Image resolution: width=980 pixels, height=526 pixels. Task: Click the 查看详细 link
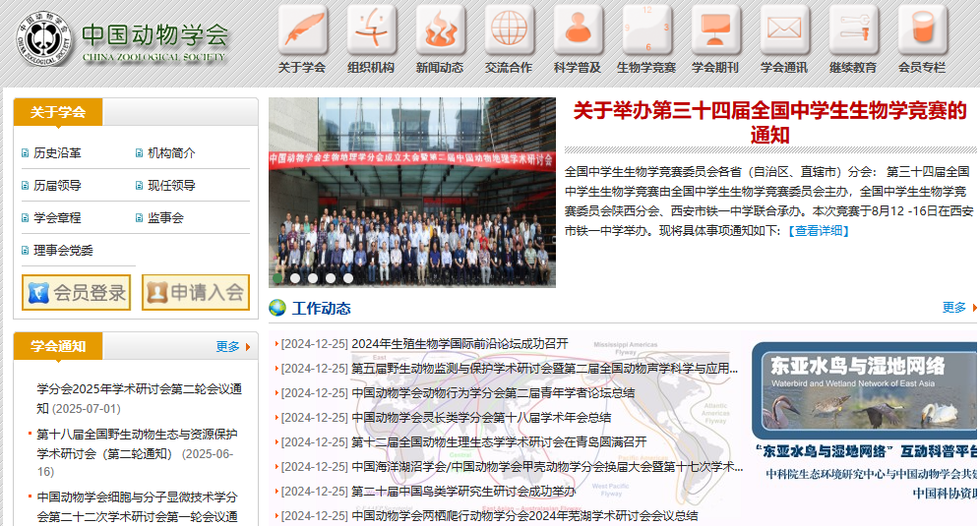(x=818, y=231)
